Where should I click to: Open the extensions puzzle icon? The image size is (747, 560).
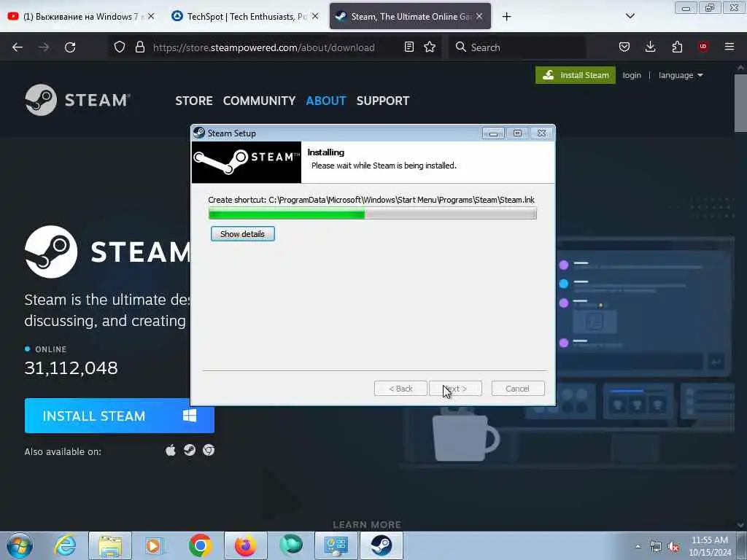point(677,47)
